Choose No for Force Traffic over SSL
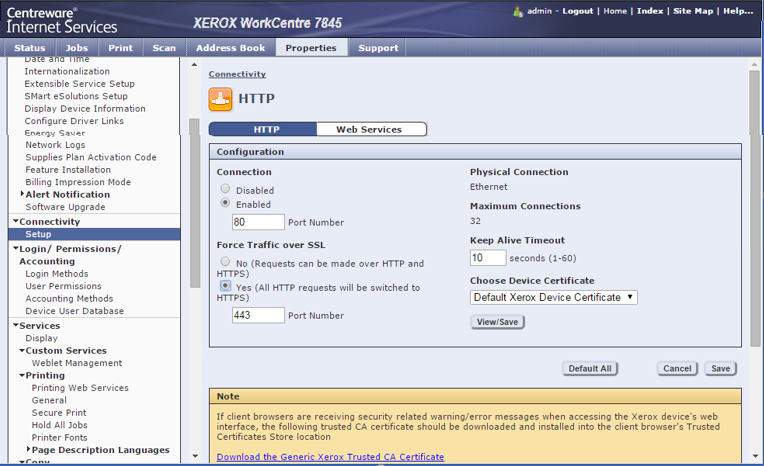 [x=225, y=262]
